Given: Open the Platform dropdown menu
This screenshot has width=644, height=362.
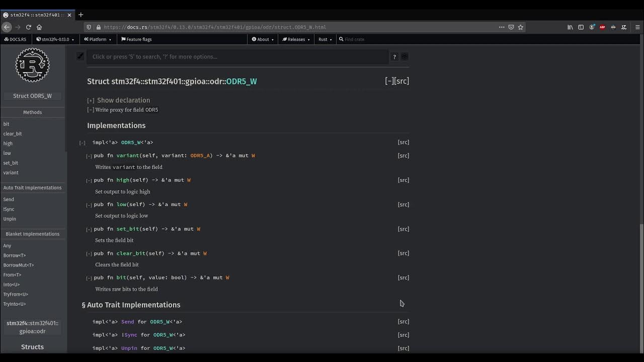Looking at the screenshot, I should point(98,39).
